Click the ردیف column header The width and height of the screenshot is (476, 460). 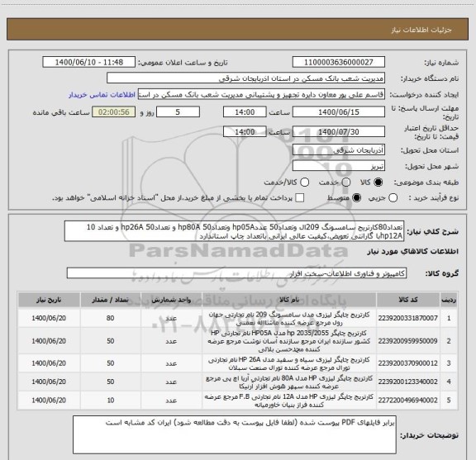click(x=449, y=300)
